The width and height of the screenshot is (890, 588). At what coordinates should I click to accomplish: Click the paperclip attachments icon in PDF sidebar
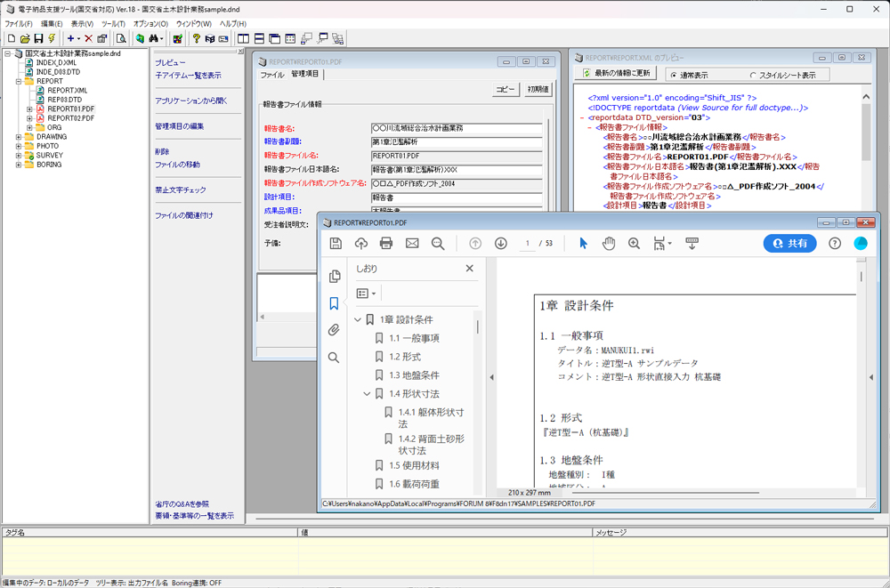(x=335, y=330)
